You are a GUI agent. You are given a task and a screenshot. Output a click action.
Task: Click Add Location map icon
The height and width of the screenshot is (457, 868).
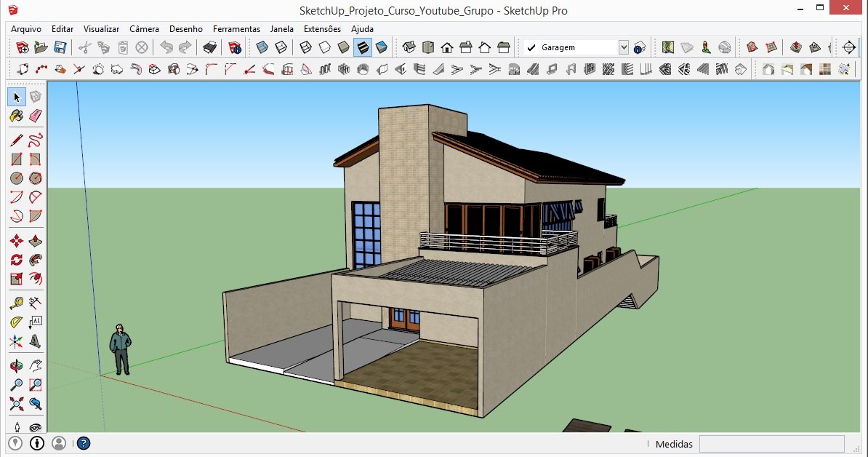tap(668, 47)
